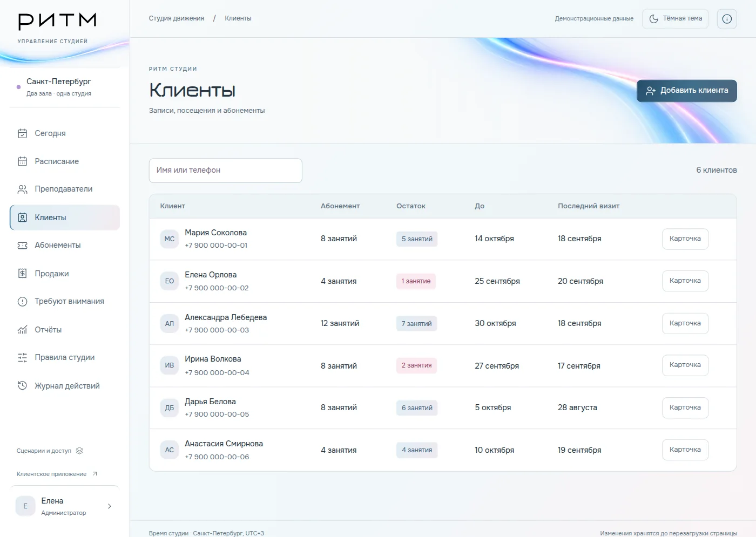Click the 28 августа last visit cell
This screenshot has height=537, width=756.
click(577, 407)
